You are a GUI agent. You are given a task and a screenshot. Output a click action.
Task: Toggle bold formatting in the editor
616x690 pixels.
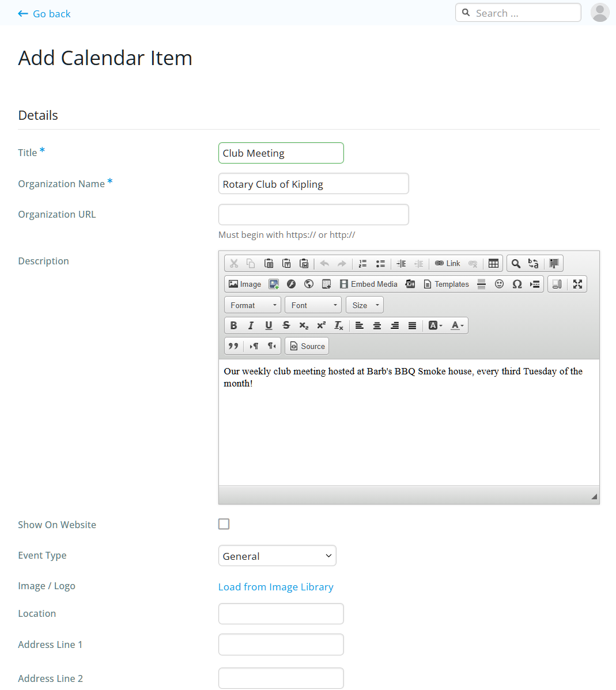(233, 325)
